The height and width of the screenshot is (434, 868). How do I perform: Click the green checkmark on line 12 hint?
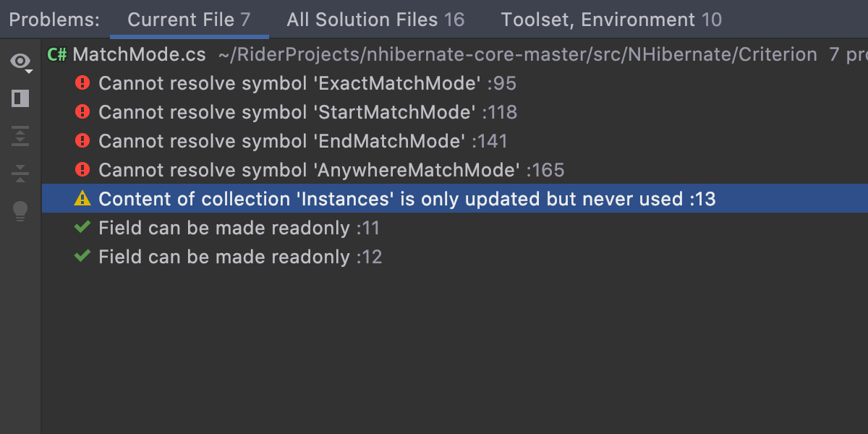click(x=82, y=257)
